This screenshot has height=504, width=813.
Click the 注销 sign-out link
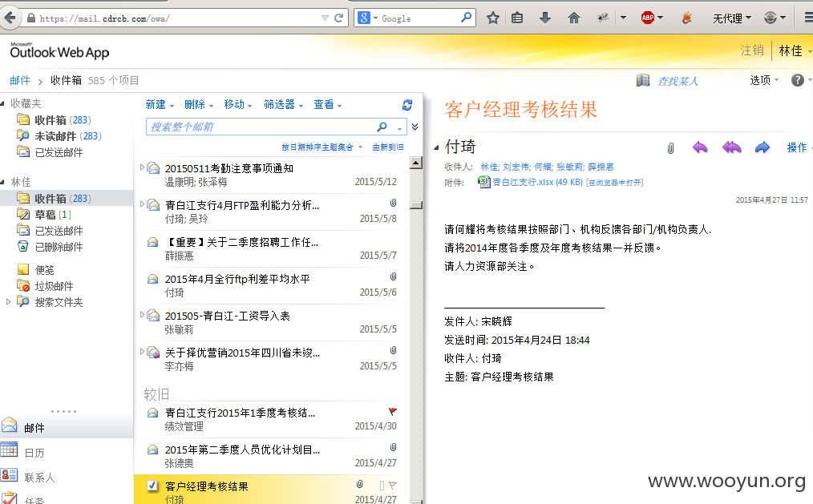(x=752, y=50)
